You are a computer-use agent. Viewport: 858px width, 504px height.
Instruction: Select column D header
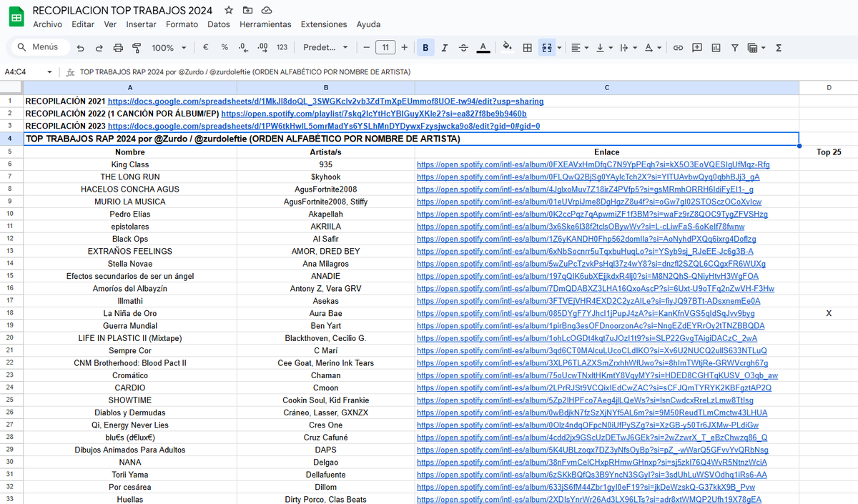click(829, 87)
